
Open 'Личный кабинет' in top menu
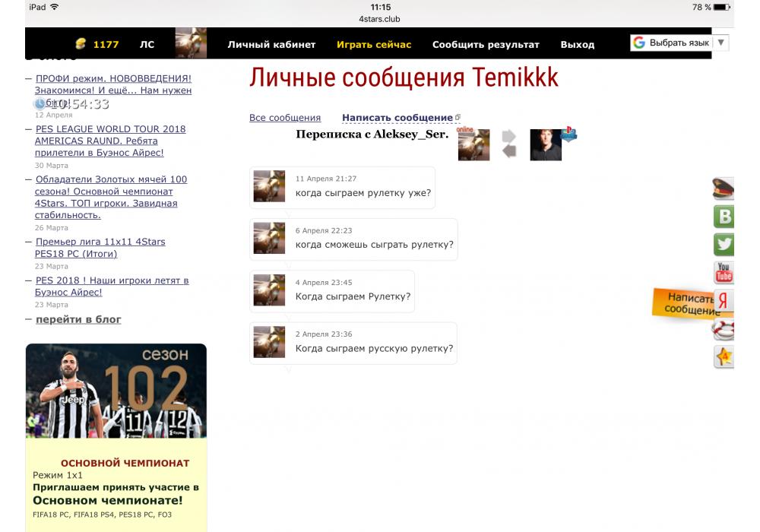coord(271,45)
